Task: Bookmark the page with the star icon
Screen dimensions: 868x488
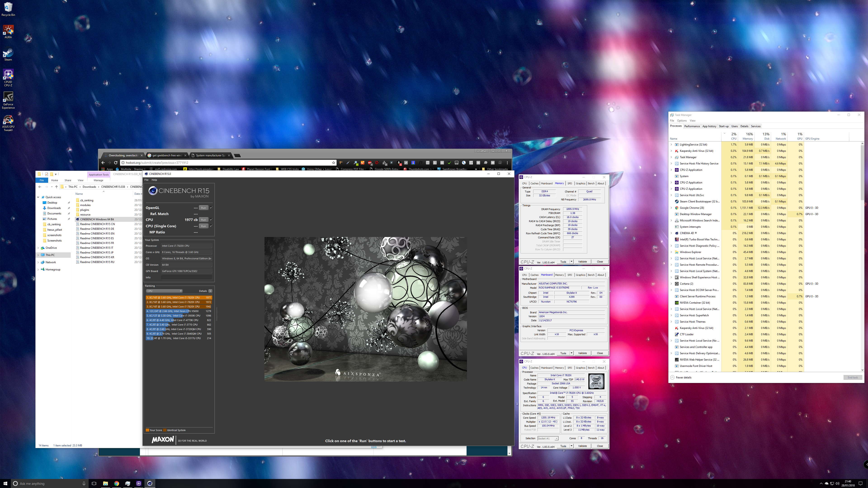Action: pos(333,163)
